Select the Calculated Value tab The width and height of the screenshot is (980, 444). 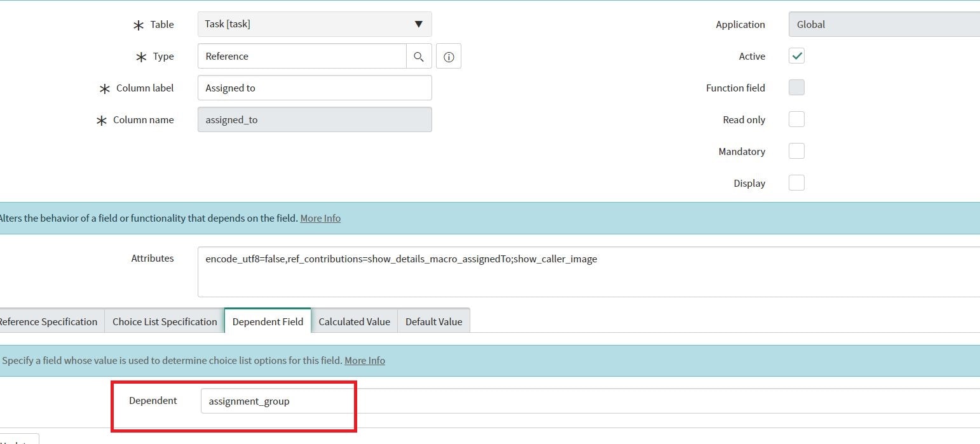[x=354, y=321]
